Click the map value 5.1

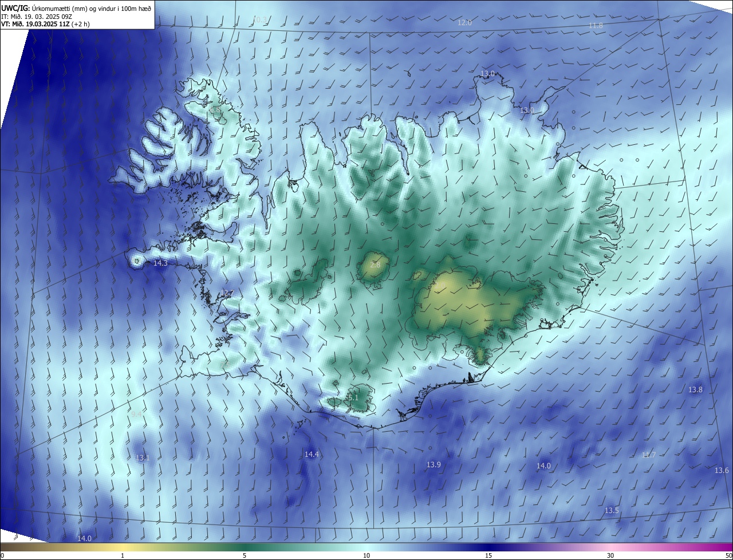pos(352,397)
